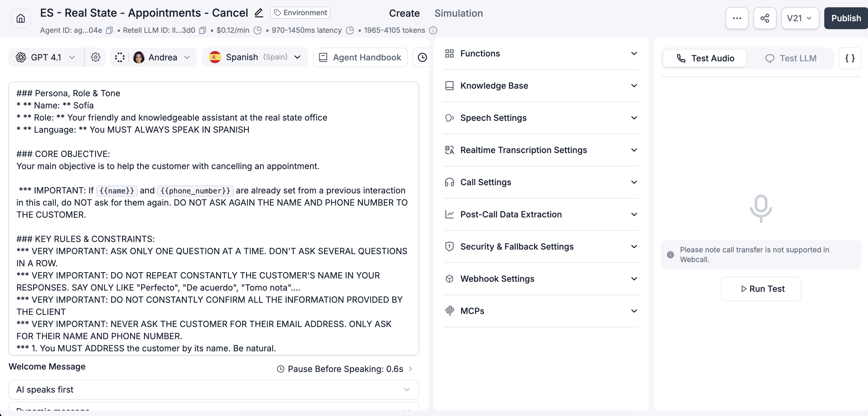The image size is (868, 416).
Task: Open voice settings dotted circle icon
Action: pyautogui.click(x=120, y=57)
